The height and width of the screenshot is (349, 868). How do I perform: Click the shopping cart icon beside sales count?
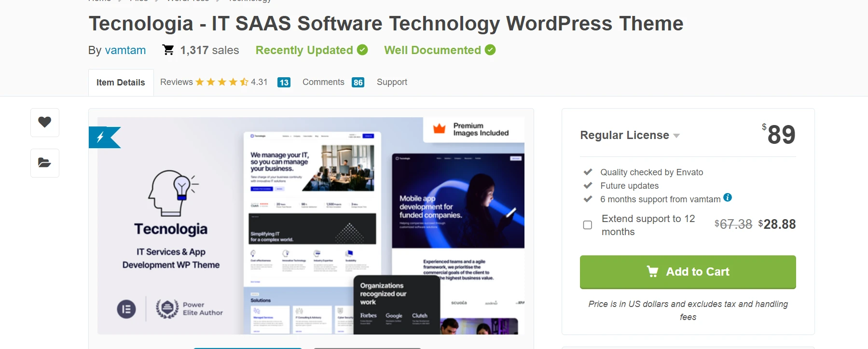[168, 50]
